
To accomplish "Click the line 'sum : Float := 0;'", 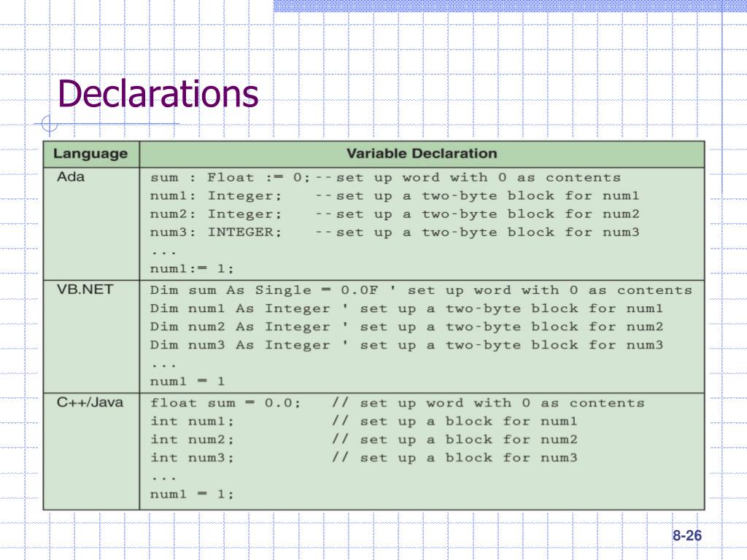I will tap(230, 178).
